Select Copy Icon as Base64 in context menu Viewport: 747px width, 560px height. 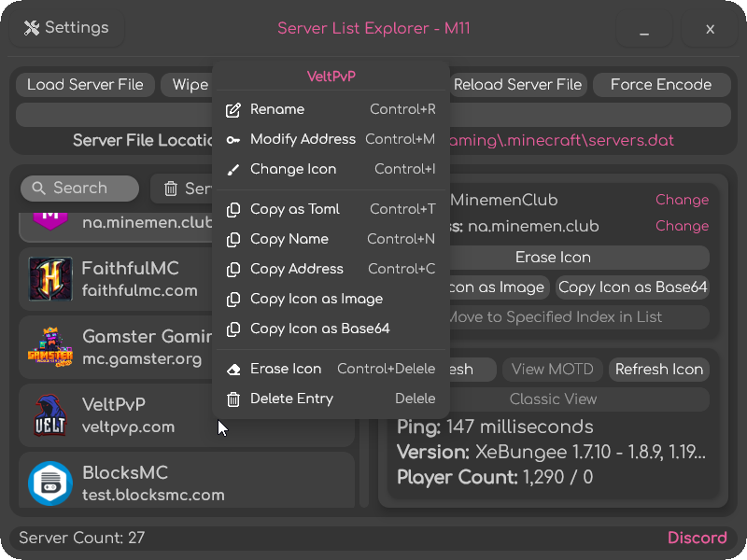click(331, 329)
